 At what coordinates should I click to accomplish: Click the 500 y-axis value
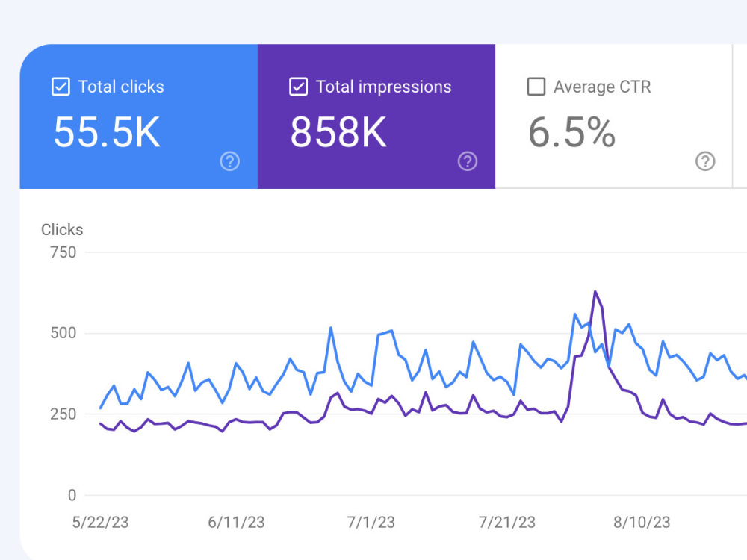[63, 333]
